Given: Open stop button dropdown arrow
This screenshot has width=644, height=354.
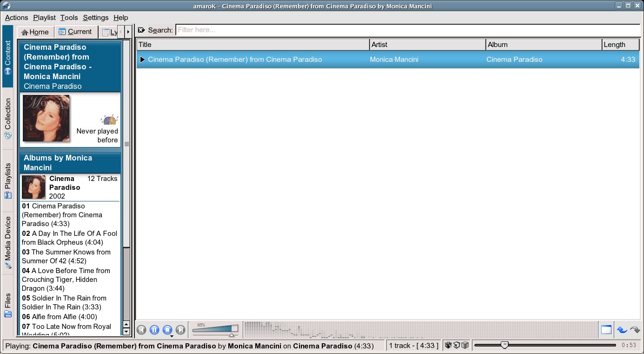Looking at the screenshot, I should pos(172,336).
